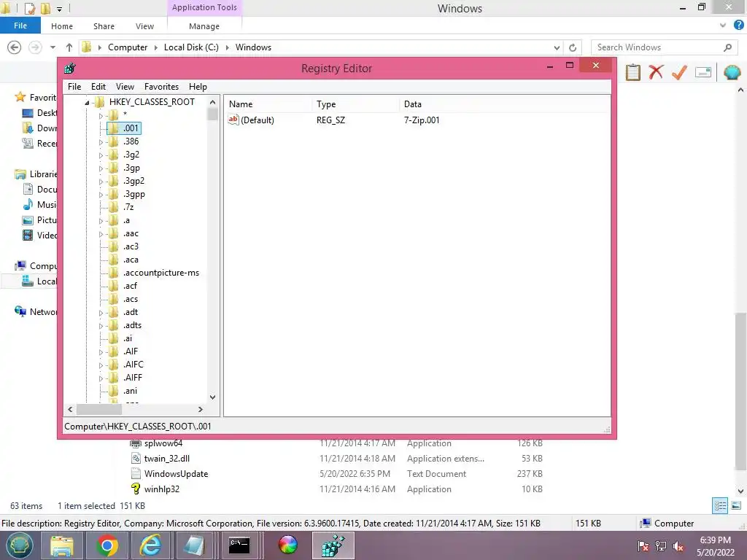Click the Explorer help question mark icon
Image resolution: width=747 pixels, height=560 pixels.
pyautogui.click(x=738, y=26)
